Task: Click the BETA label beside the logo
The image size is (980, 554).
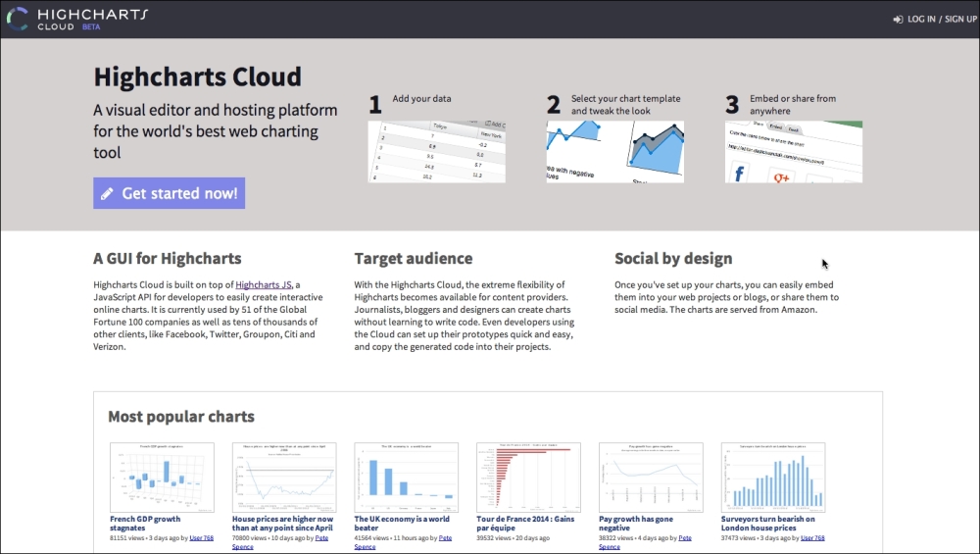Action: [x=91, y=26]
